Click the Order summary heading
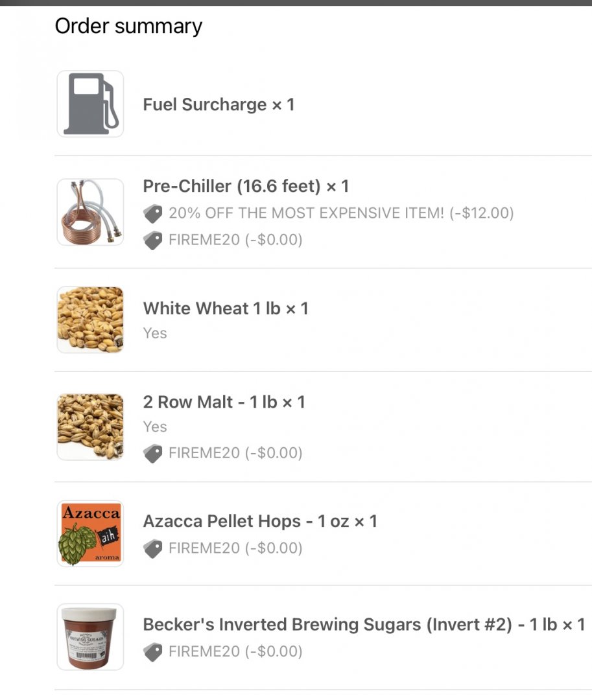Viewport: 592px width, 700px height. pyautogui.click(x=128, y=27)
